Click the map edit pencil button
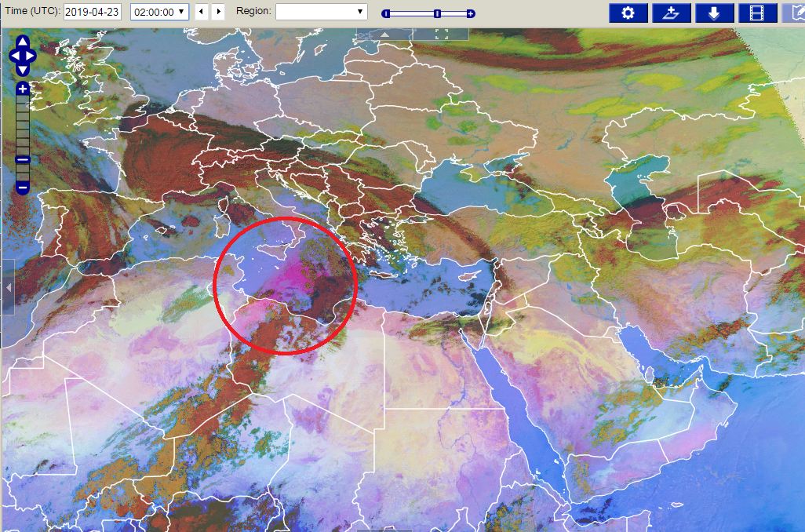 coord(794,13)
